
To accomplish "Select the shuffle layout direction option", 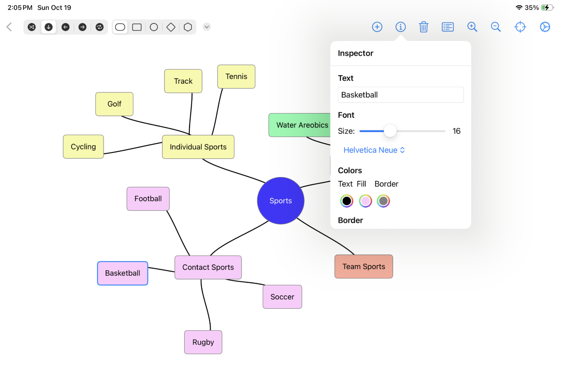I will pyautogui.click(x=32, y=27).
